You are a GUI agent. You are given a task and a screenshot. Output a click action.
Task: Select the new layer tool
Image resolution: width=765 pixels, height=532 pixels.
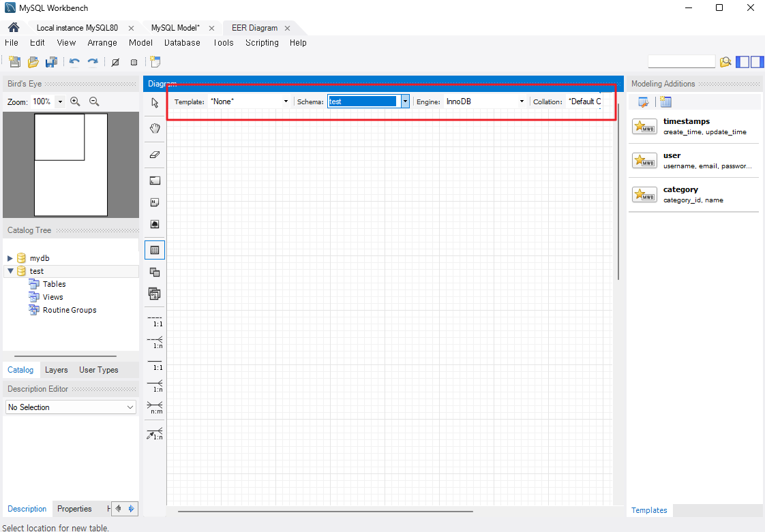tap(155, 181)
